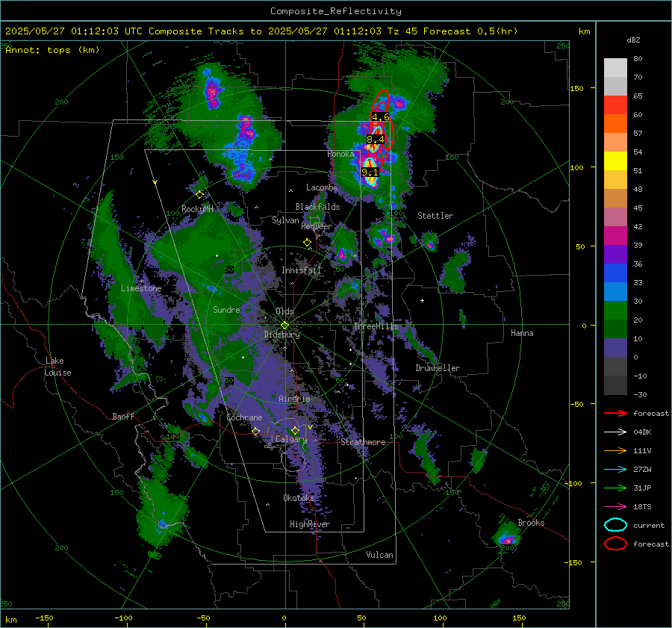This screenshot has height=628, width=672.
Task: Click the yellow diamond marker at radar center
Action: click(284, 326)
